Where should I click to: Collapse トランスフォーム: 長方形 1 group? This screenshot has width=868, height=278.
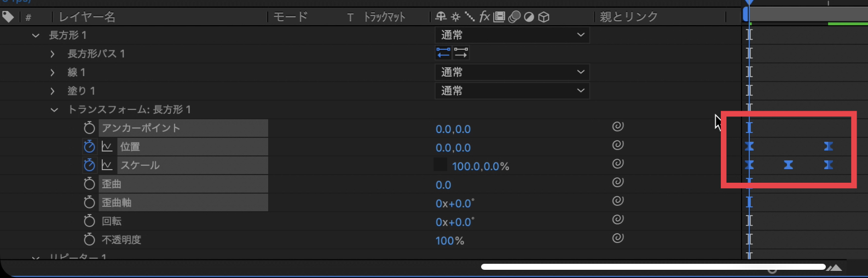tap(54, 109)
